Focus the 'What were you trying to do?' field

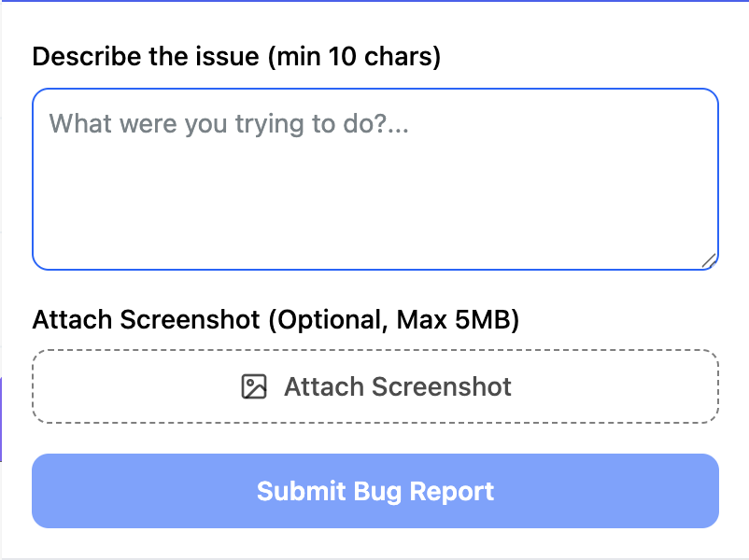point(374,177)
